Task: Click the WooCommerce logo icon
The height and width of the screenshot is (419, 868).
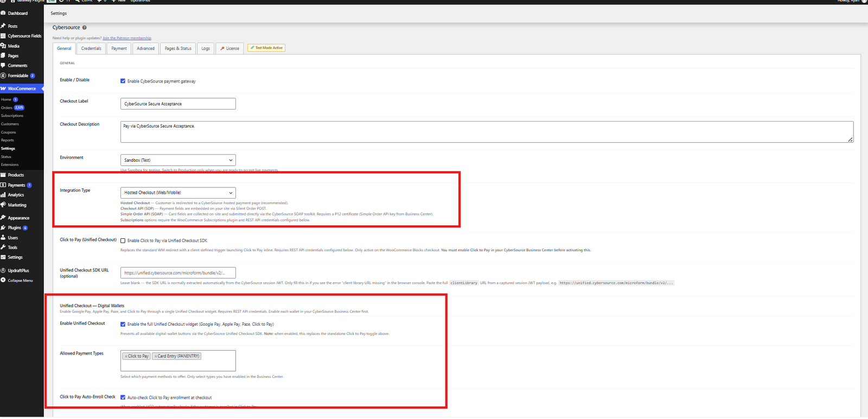Action: click(x=3, y=88)
